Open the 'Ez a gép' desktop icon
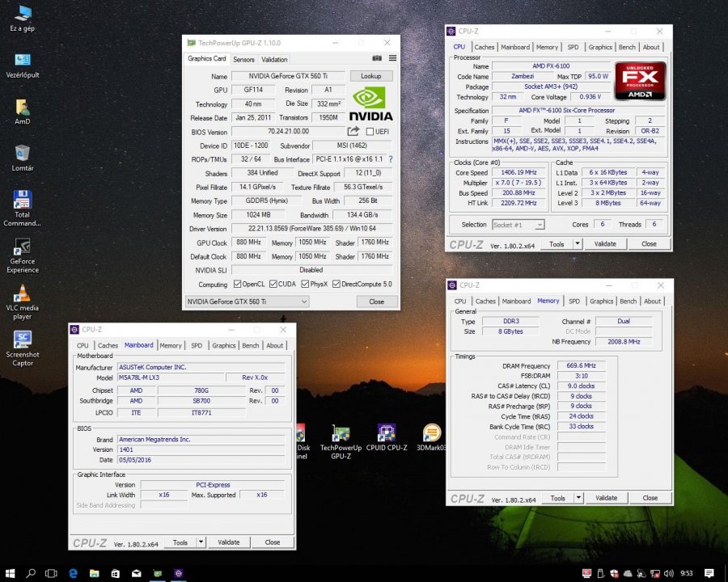This screenshot has height=582, width=728. (23, 19)
